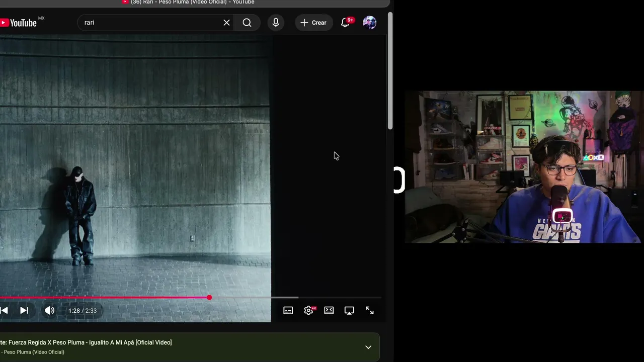Expand the next-video panel chevron

tap(368, 347)
